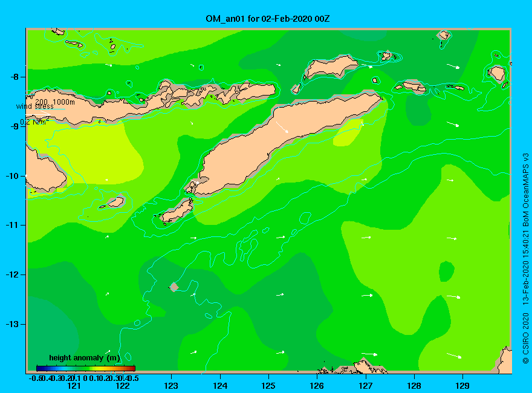Click the 'wind stress' legend label

point(35,106)
